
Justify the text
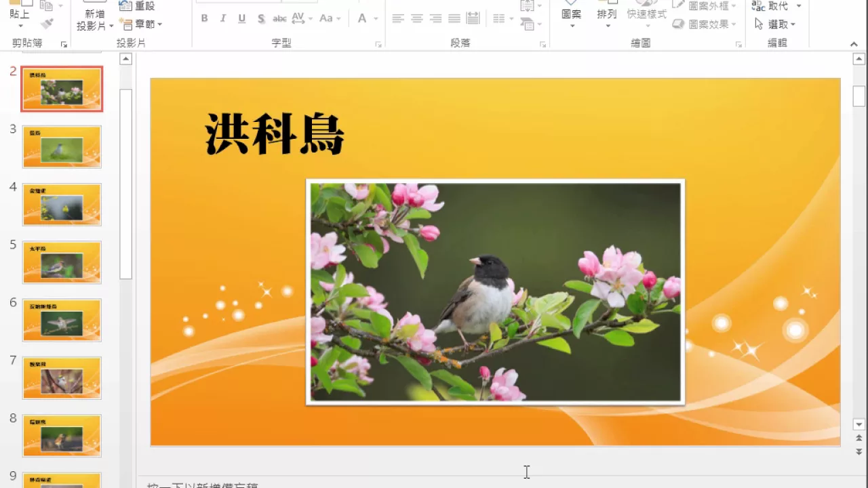pos(454,18)
